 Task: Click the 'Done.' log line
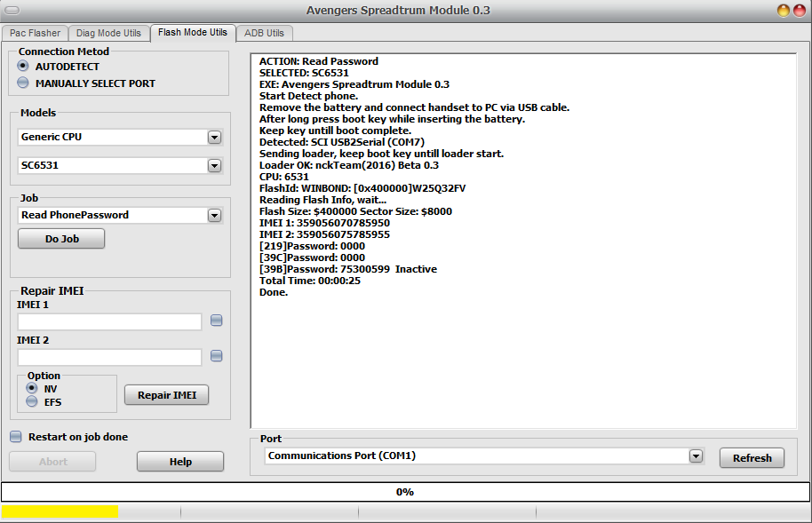[274, 292]
